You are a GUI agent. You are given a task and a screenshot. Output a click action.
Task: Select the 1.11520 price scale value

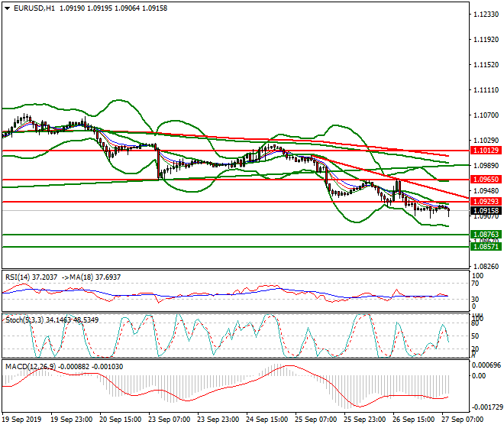point(486,65)
